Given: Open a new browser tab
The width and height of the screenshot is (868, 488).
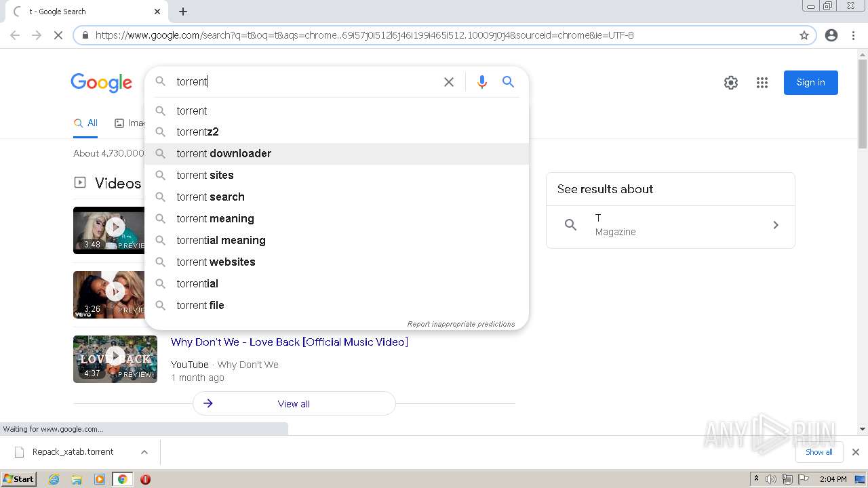Looking at the screenshot, I should (x=183, y=12).
